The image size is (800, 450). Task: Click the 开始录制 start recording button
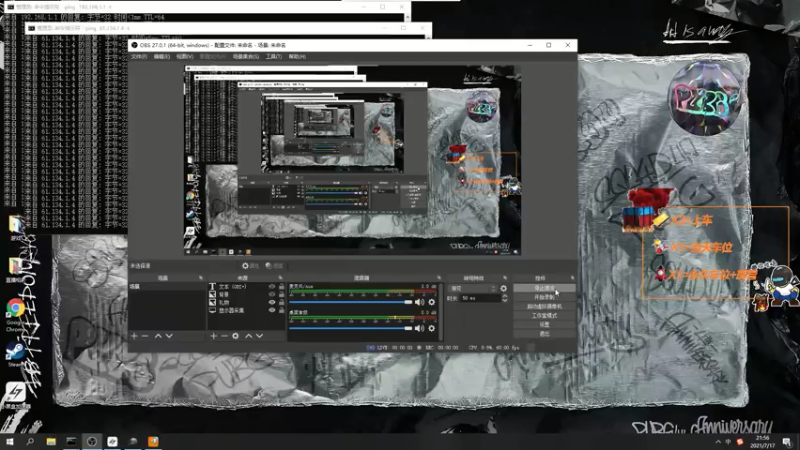[544, 297]
